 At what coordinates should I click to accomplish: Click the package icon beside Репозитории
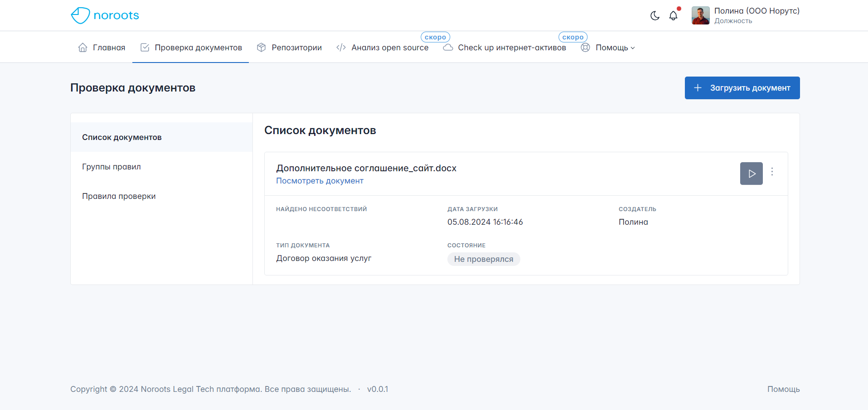(x=261, y=47)
